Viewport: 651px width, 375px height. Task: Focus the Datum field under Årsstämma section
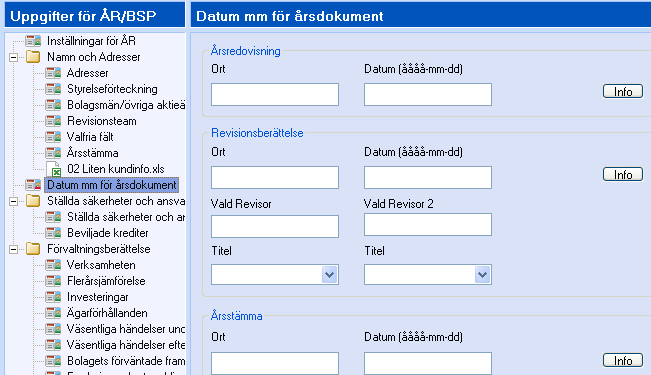coord(428,363)
